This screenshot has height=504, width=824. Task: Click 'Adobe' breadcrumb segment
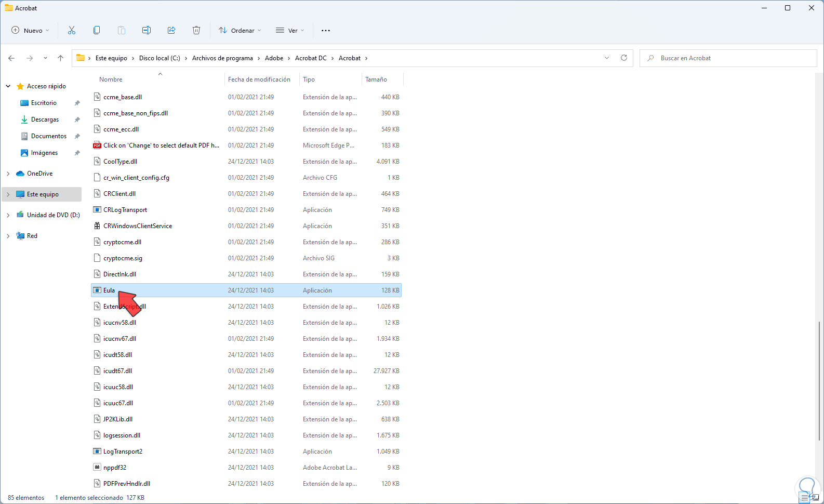point(274,58)
